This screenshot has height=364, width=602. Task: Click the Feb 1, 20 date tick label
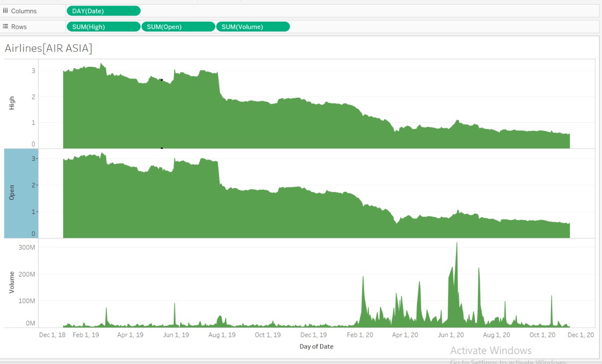tap(360, 335)
